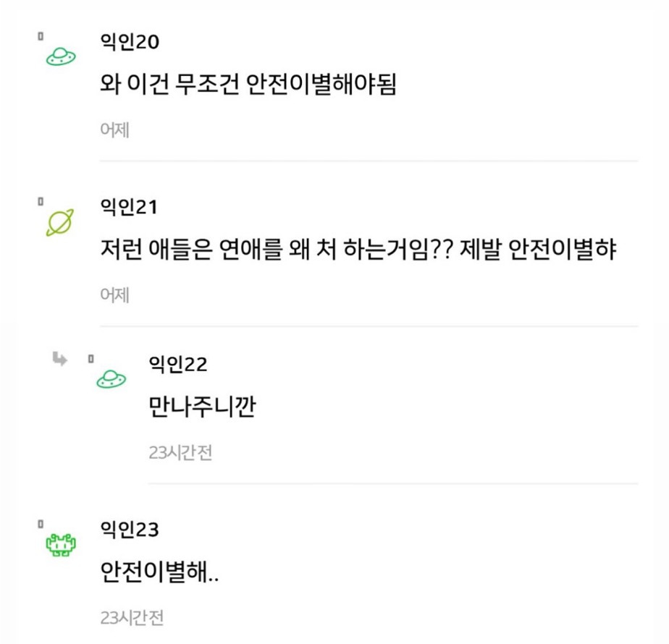669x644 pixels.
Task: Open the profile of username 익인21
Action: pos(129,208)
